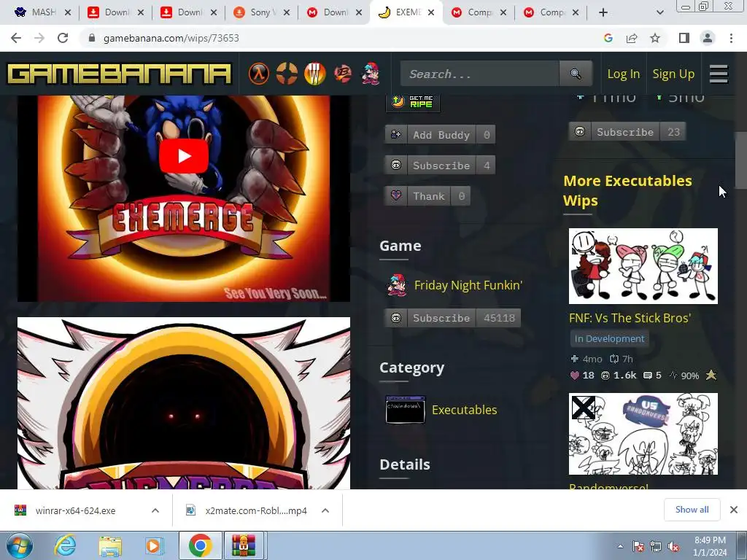Viewport: 747px width, 560px height.
Task: Click the browser address bar URL
Action: tap(171, 38)
